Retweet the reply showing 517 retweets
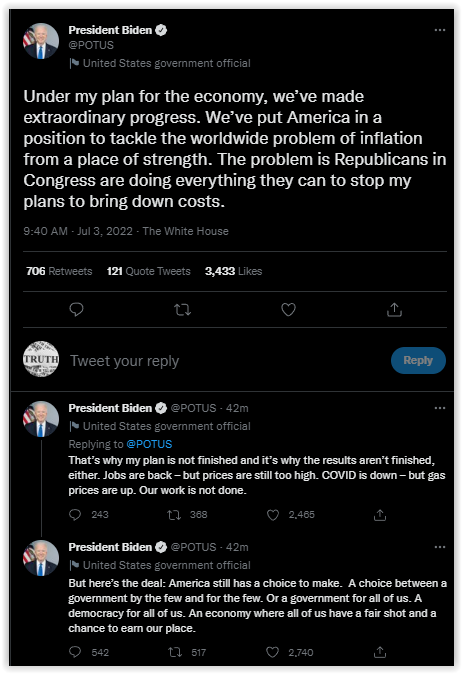The image size is (462, 674). [174, 652]
